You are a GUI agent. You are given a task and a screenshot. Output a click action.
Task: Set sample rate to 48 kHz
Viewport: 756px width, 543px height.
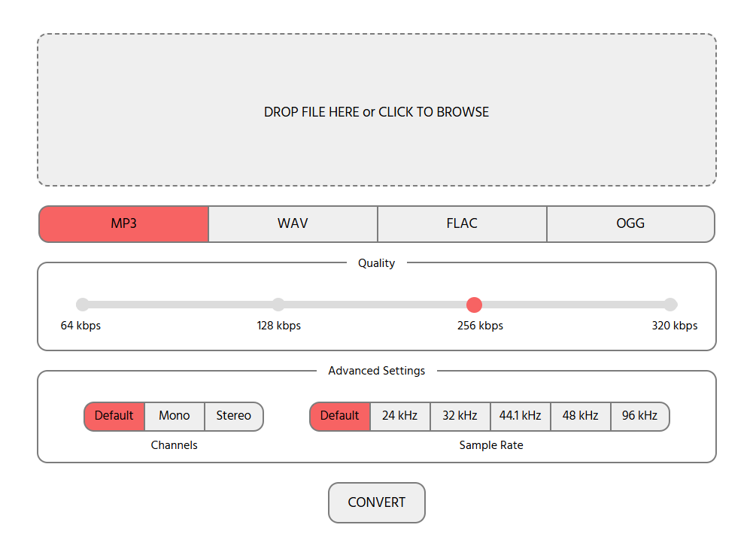(x=580, y=416)
